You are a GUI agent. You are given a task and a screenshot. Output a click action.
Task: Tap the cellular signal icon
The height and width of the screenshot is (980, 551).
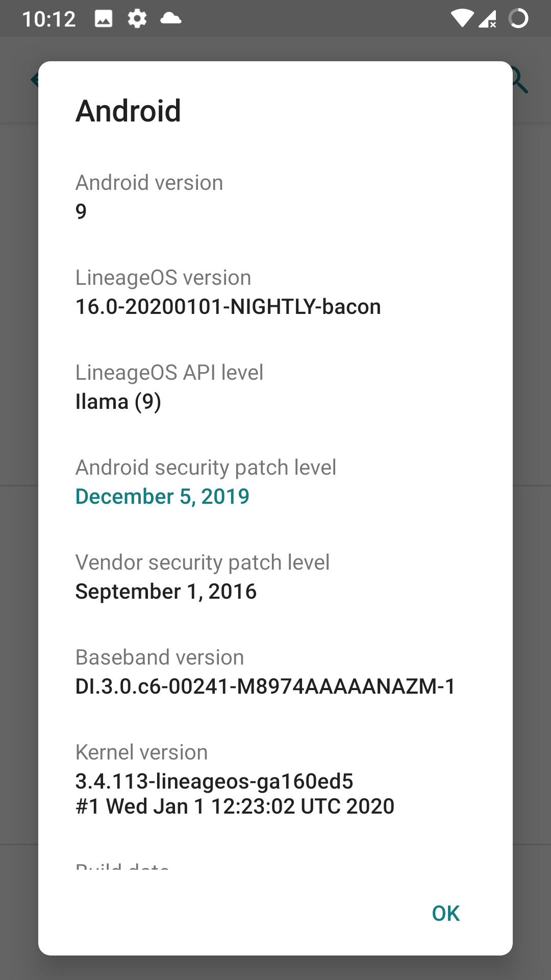pos(488,19)
